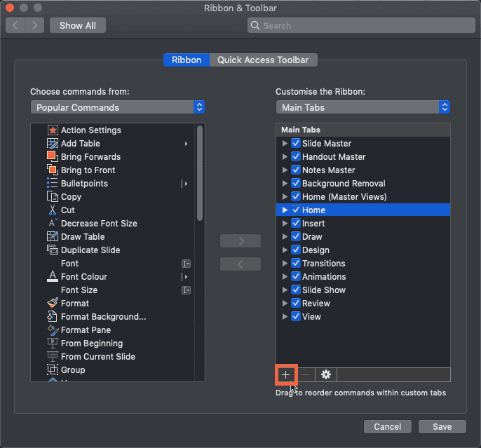The width and height of the screenshot is (481, 448).
Task: Toggle the Draw tab checkbox
Action: click(x=296, y=237)
